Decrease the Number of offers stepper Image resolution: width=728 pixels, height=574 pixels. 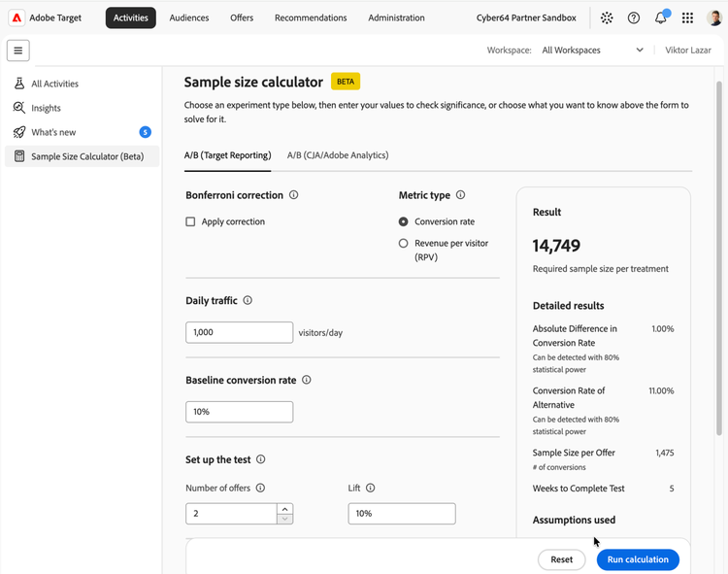point(285,519)
